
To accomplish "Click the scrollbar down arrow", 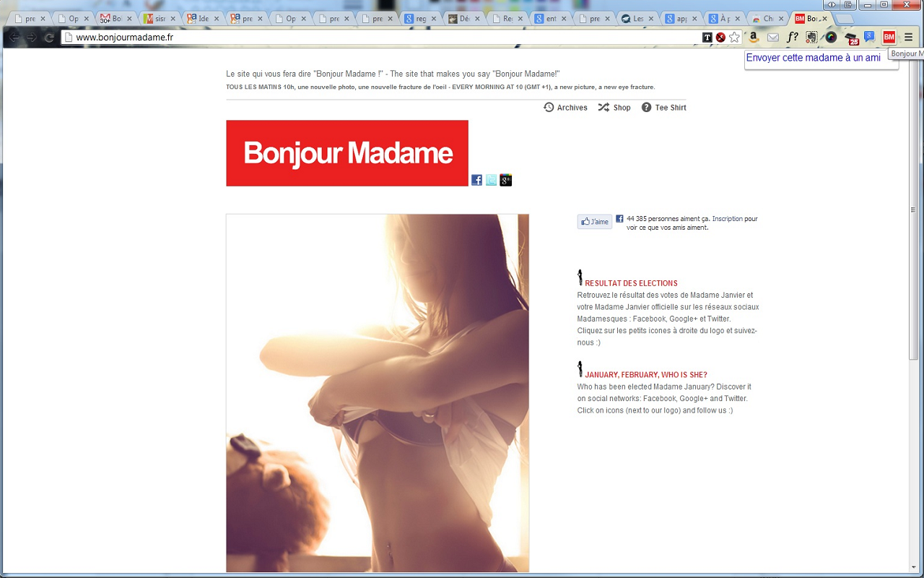I will (x=913, y=567).
